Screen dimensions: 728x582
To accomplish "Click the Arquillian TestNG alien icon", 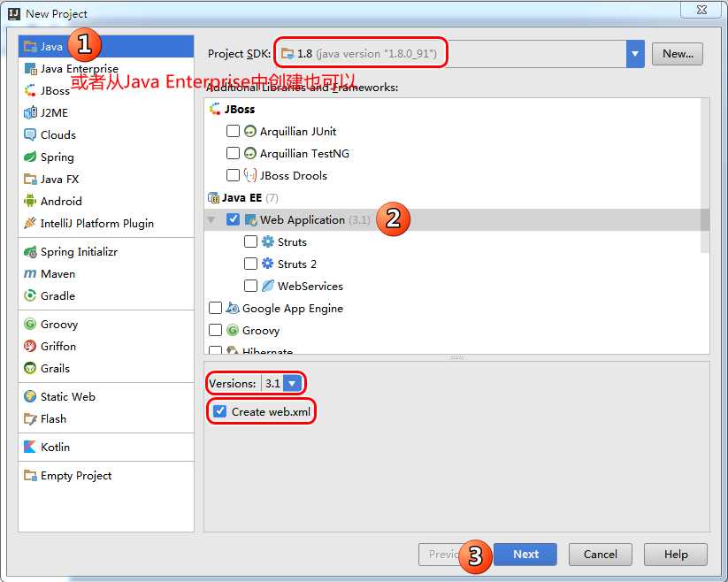I will [250, 153].
